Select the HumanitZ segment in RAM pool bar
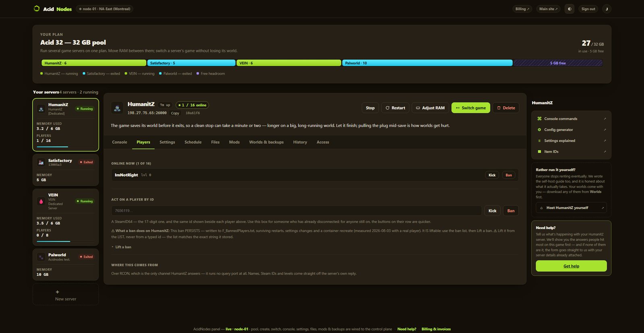The image size is (644, 333). 94,63
